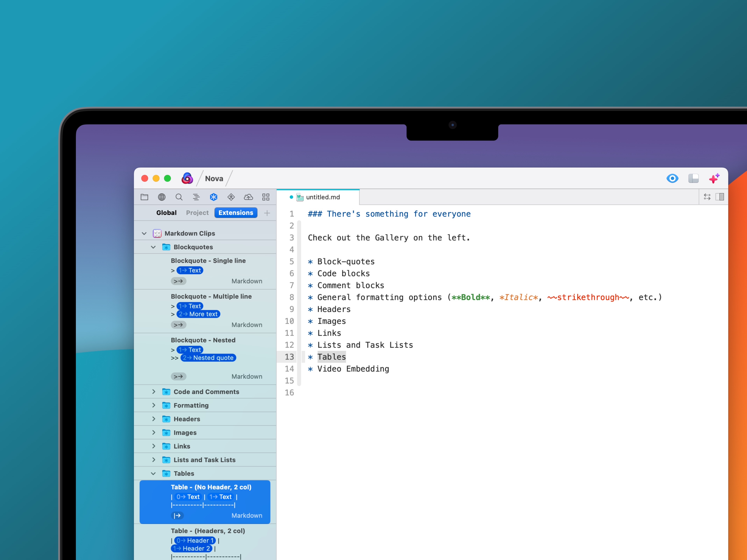This screenshot has height=560, width=747.
Task: Click heading text on editor line 1
Action: (x=389, y=214)
